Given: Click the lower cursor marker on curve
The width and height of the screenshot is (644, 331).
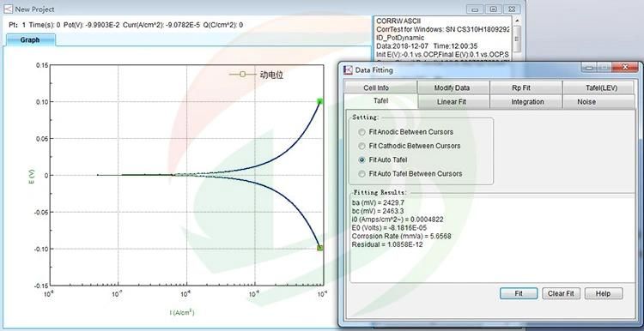Looking at the screenshot, I should [320, 248].
